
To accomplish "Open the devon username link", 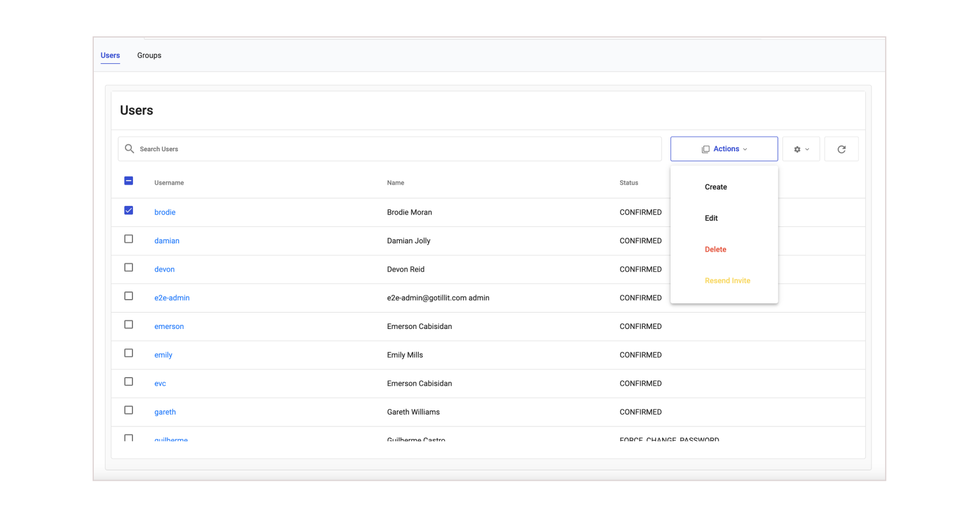I will 164,270.
